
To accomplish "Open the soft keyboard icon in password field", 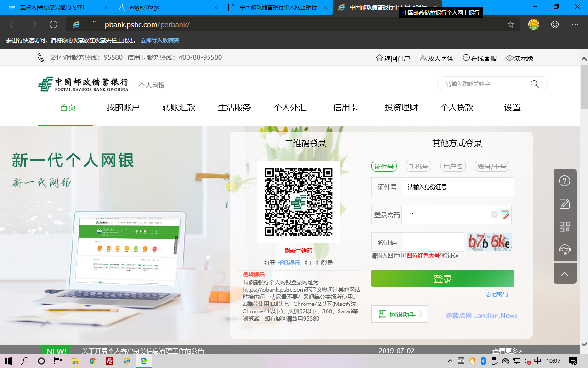I will pyautogui.click(x=505, y=214).
